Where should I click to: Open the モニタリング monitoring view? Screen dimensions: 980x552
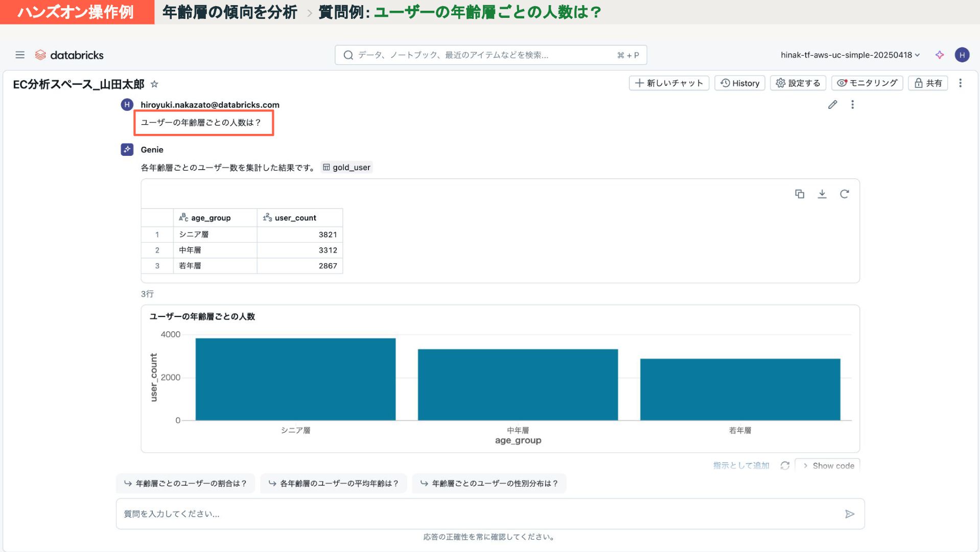[x=867, y=83]
